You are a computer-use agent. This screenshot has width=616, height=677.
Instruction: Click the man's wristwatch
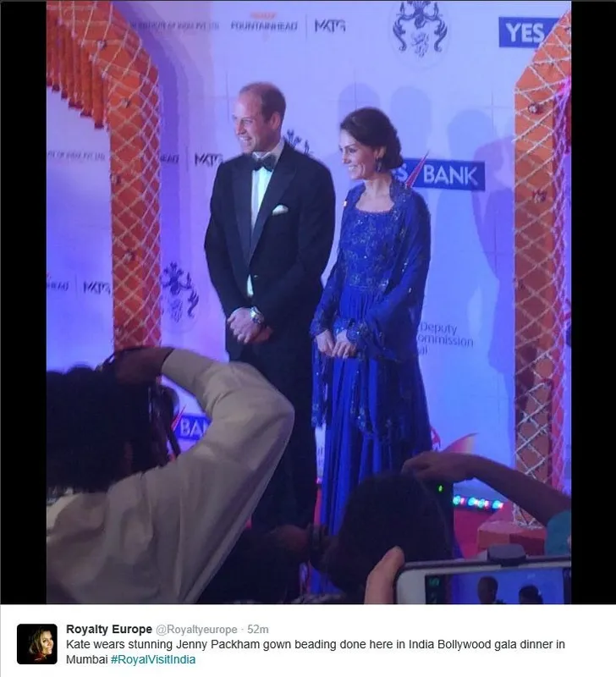(x=256, y=316)
